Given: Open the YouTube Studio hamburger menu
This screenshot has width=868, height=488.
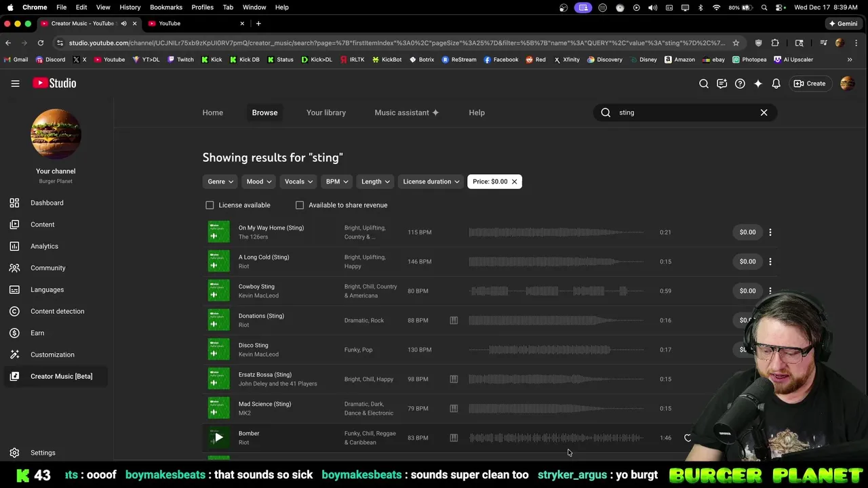Looking at the screenshot, I should pos(15,83).
